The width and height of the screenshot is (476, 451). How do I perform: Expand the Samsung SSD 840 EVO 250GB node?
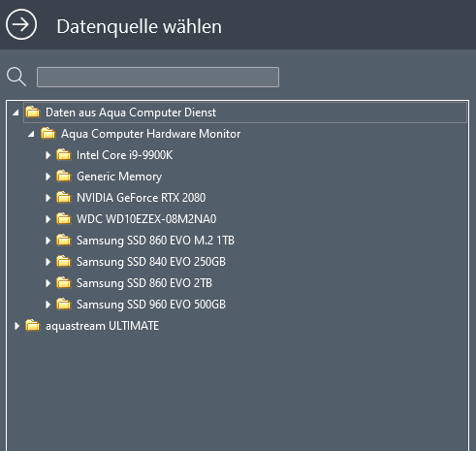pos(48,262)
